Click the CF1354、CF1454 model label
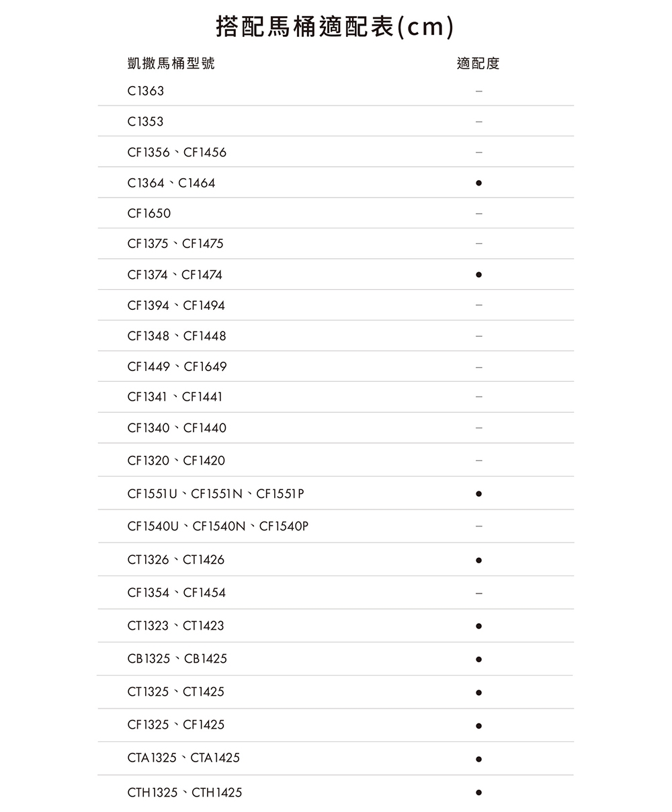Image resolution: width=672 pixels, height=812 pixels. 177,593
